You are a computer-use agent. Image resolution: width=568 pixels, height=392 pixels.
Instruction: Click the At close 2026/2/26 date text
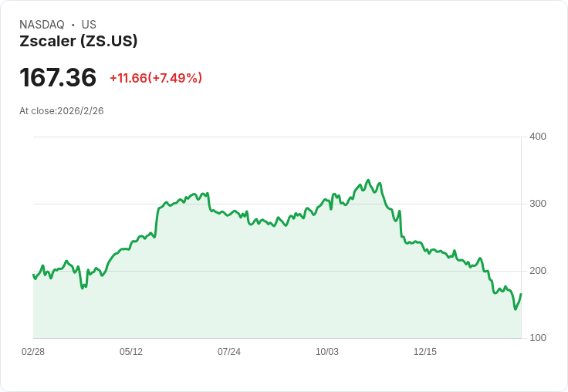pyautogui.click(x=62, y=111)
